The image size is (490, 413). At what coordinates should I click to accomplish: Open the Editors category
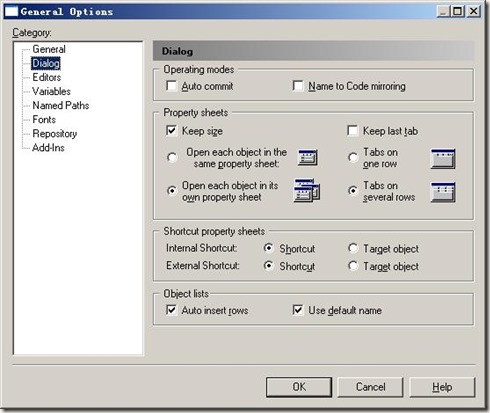click(47, 77)
